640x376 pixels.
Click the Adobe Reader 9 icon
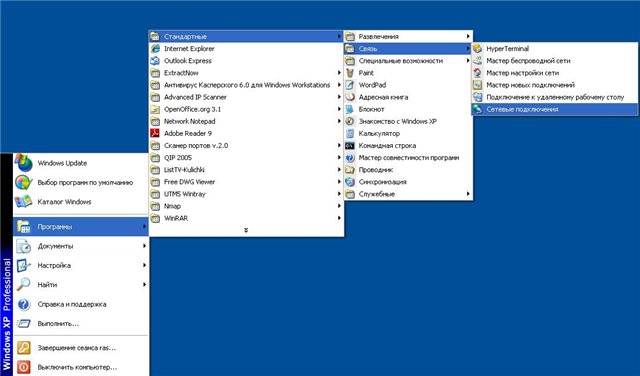point(155,133)
